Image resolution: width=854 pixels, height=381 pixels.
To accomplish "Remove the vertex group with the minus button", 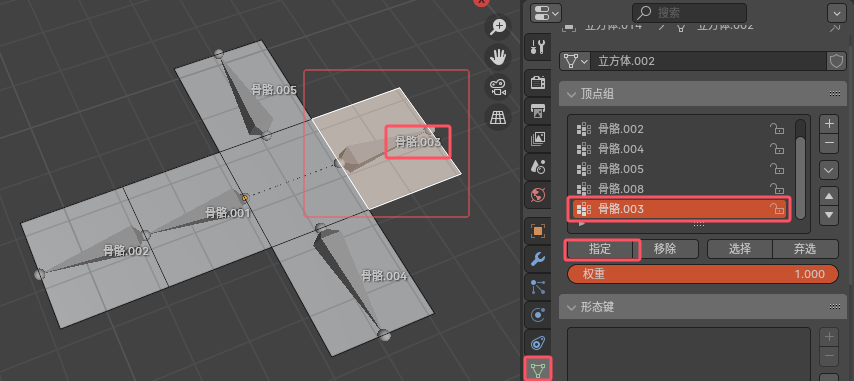I will pyautogui.click(x=829, y=143).
